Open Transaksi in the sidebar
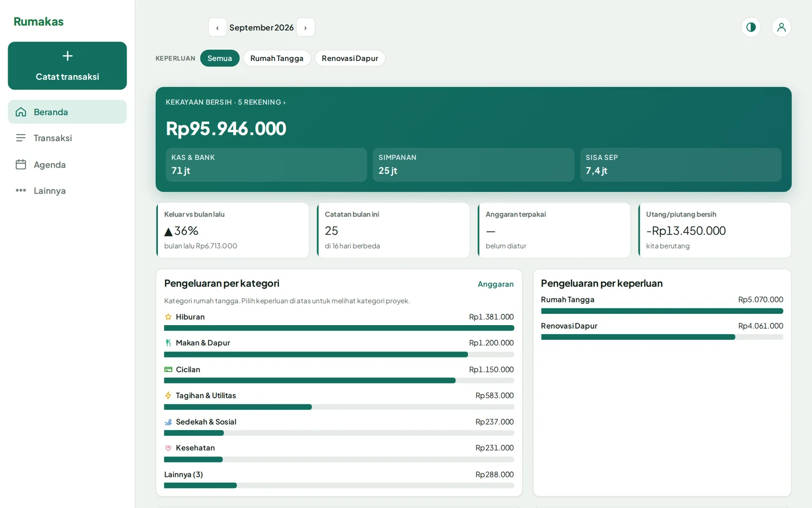Screen dimensions: 812x508 (x=67, y=138)
